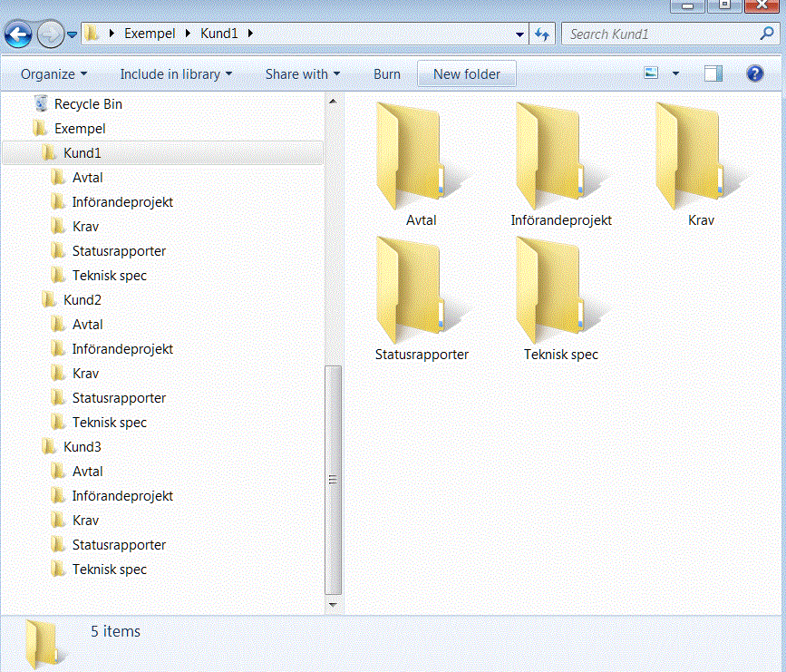
Task: Select Införandeprojekt under Kund3 in tree
Action: pyautogui.click(x=122, y=496)
